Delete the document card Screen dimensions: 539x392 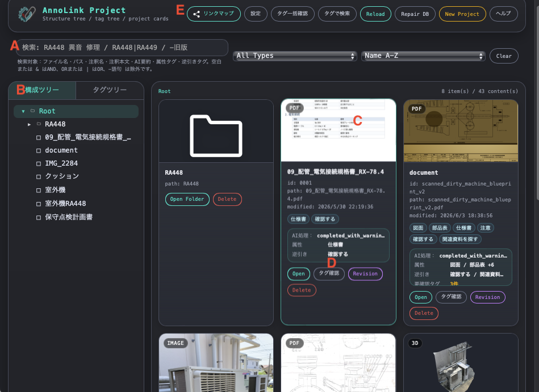pyautogui.click(x=424, y=313)
